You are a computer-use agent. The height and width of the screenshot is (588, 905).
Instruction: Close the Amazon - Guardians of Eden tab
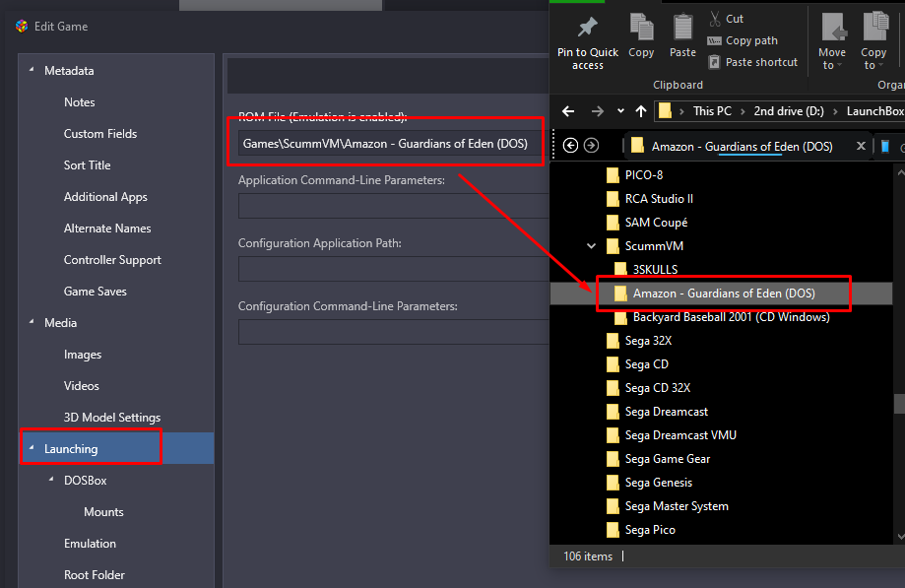861,146
